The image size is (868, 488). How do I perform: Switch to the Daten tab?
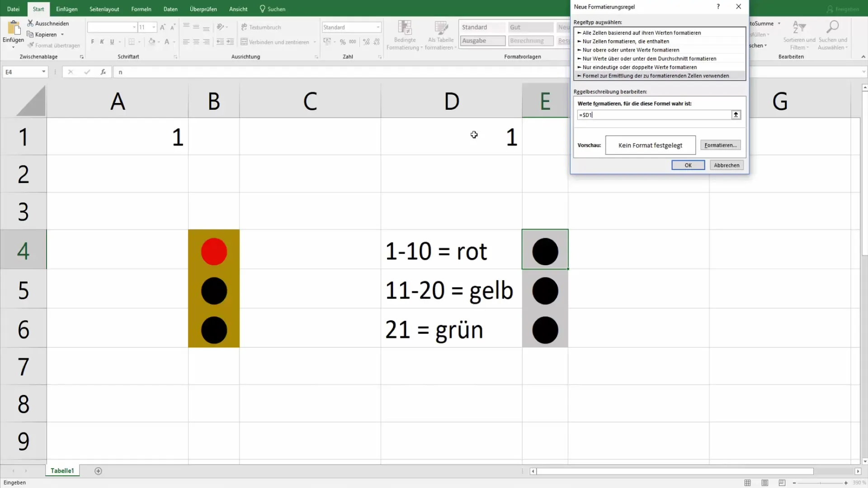tap(170, 9)
